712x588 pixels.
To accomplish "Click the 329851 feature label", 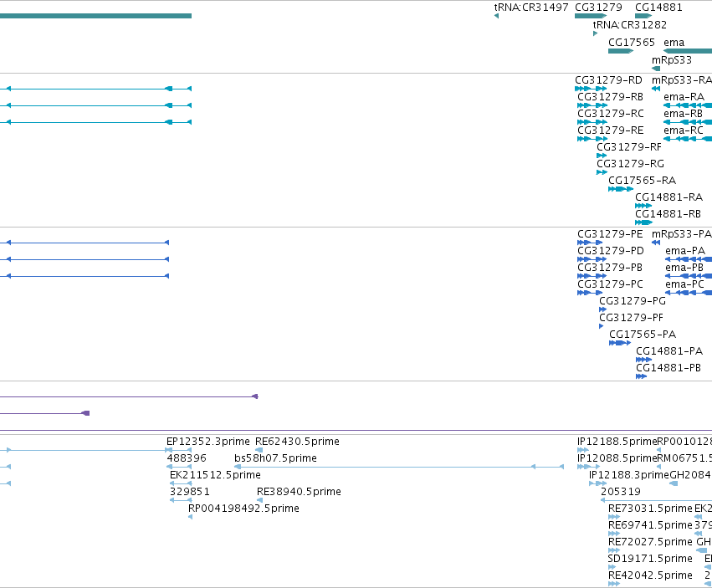I will point(189,492).
